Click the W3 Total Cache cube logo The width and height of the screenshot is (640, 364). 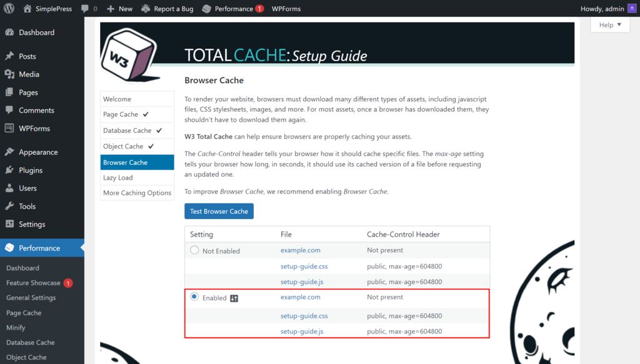click(128, 50)
